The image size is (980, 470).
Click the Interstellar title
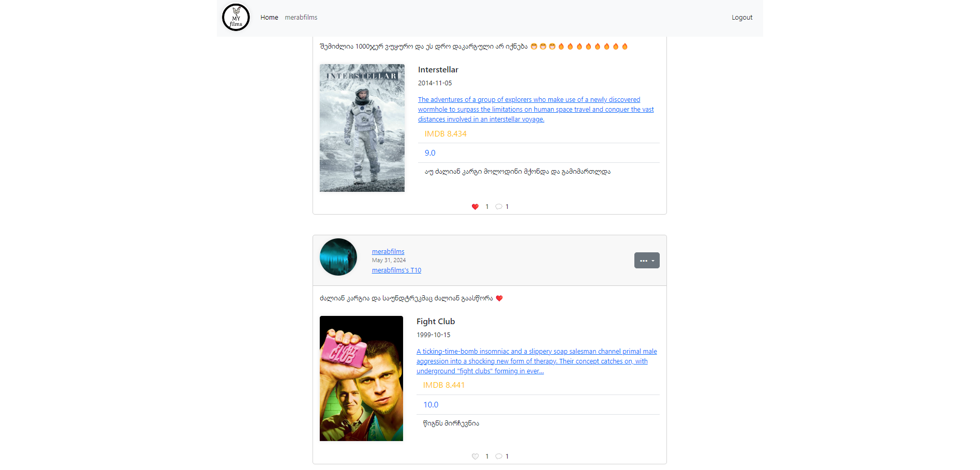pyautogui.click(x=438, y=70)
